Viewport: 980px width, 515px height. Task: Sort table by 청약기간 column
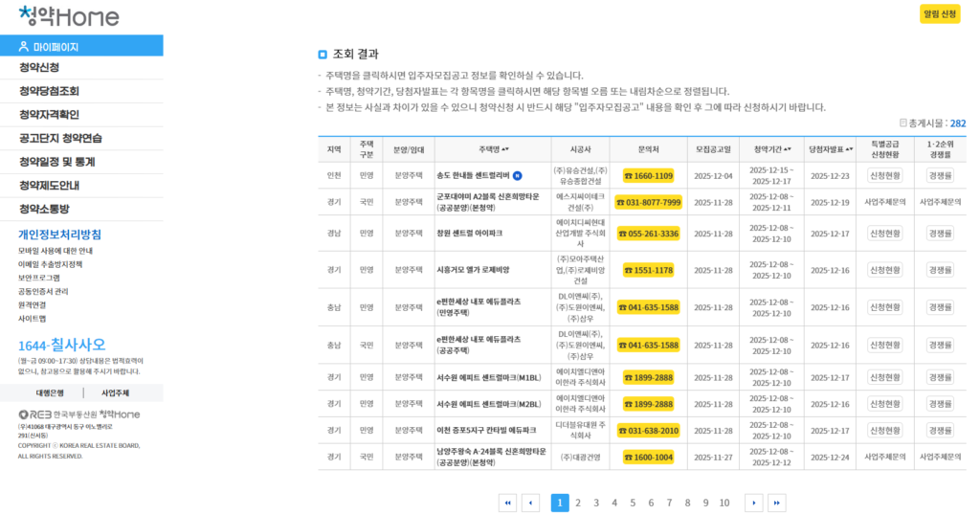pyautogui.click(x=772, y=149)
